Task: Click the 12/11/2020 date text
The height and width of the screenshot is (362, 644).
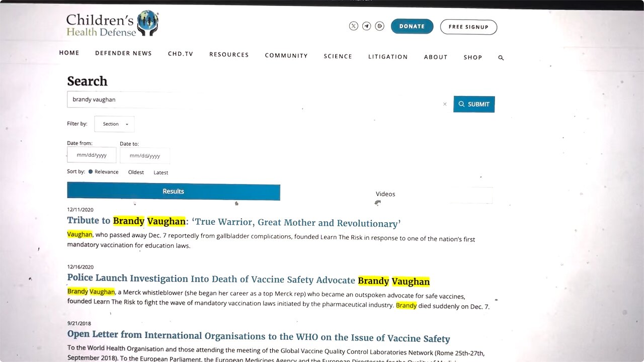Action: click(x=80, y=210)
